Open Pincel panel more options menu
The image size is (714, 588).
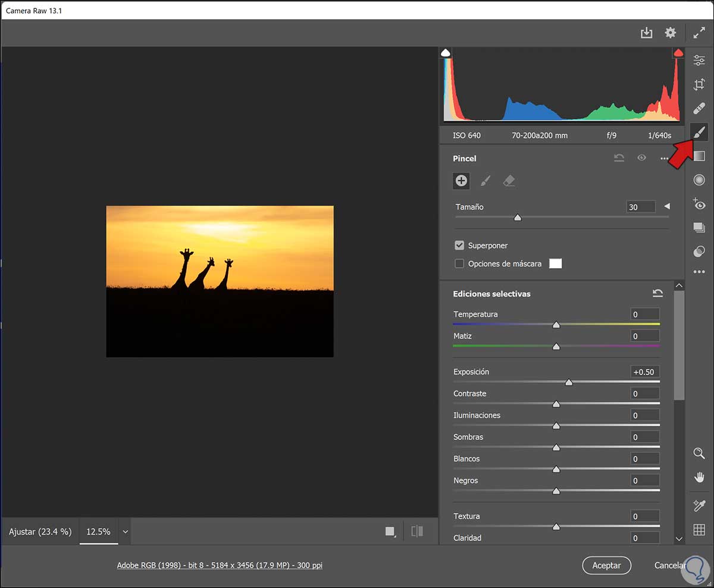[x=664, y=158]
